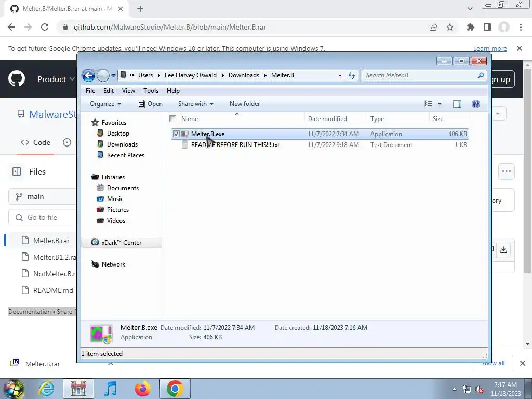This screenshot has width=532, height=399.
Task: Expand the address bar history dropdown
Action: point(340,76)
